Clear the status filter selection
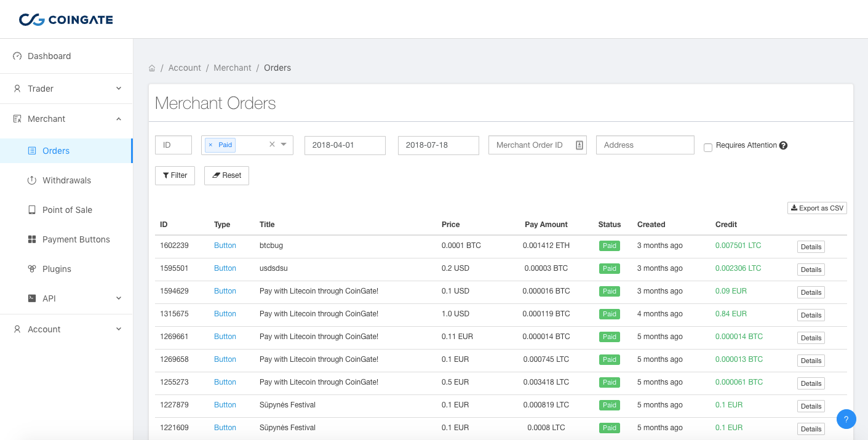The image size is (868, 440). point(272,145)
